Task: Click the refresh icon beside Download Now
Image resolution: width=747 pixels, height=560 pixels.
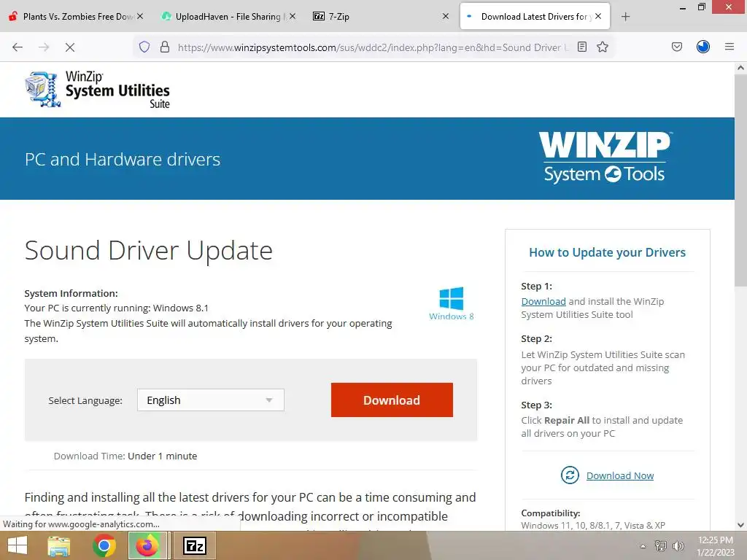Action: pyautogui.click(x=570, y=475)
